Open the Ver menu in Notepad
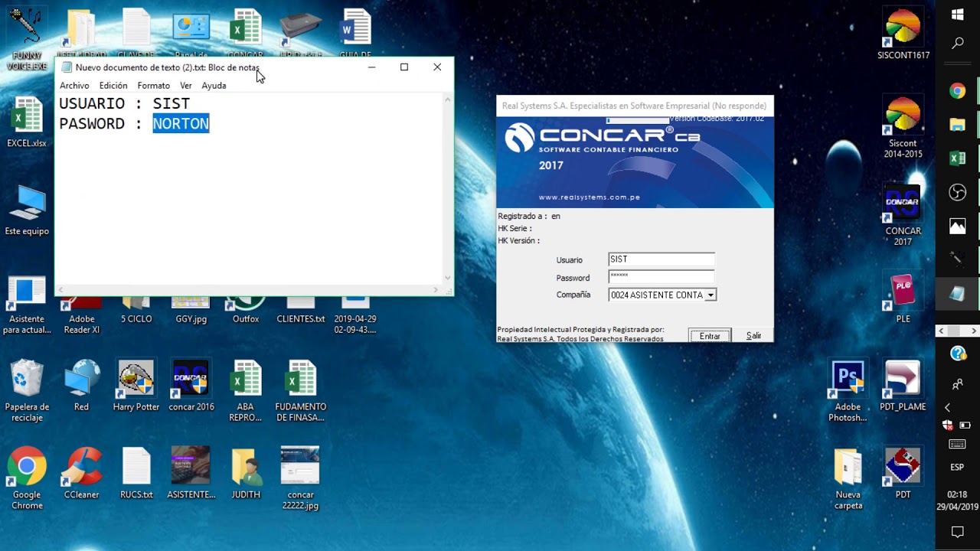The width and height of the screenshot is (980, 551). pyautogui.click(x=186, y=86)
